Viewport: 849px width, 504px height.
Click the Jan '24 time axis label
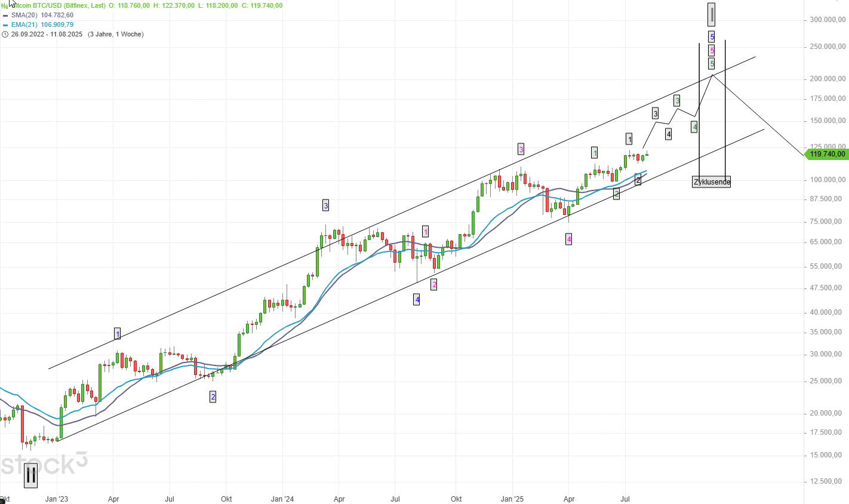click(282, 499)
